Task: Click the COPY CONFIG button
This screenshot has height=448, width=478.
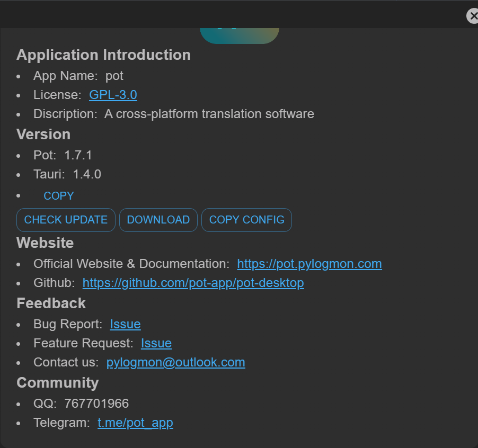Action: (246, 219)
